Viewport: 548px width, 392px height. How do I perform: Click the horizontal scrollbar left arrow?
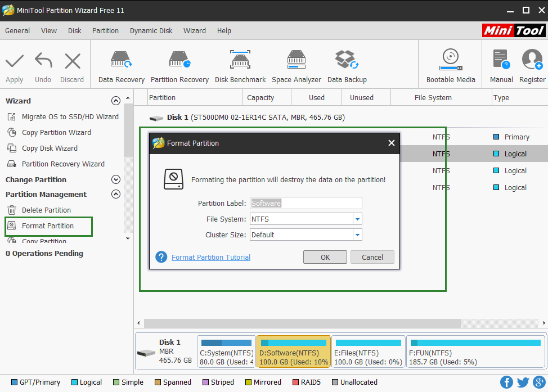coord(139,323)
